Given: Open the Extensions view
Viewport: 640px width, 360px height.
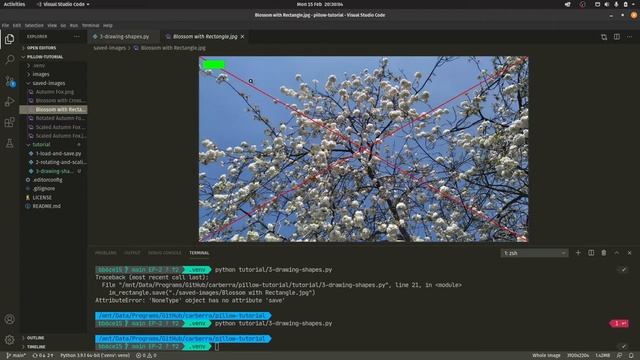Looking at the screenshot, I should (10, 122).
